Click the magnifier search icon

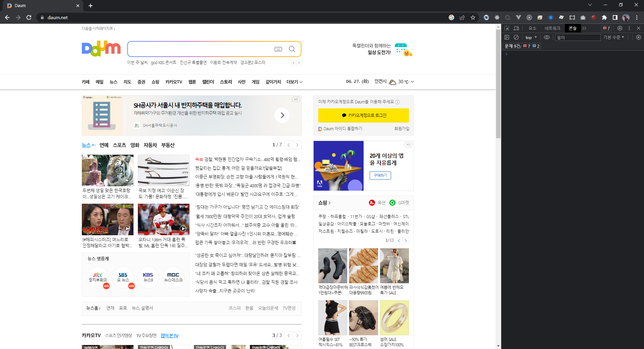coord(292,49)
